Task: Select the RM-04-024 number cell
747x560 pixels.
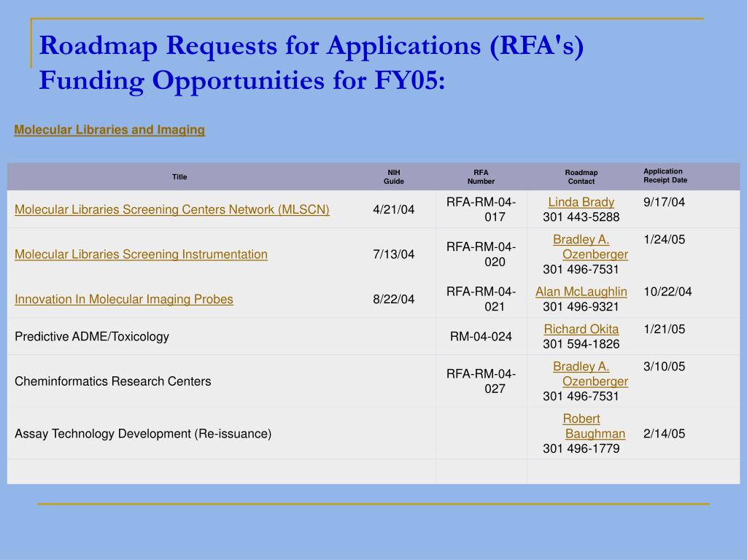Action: (x=481, y=337)
